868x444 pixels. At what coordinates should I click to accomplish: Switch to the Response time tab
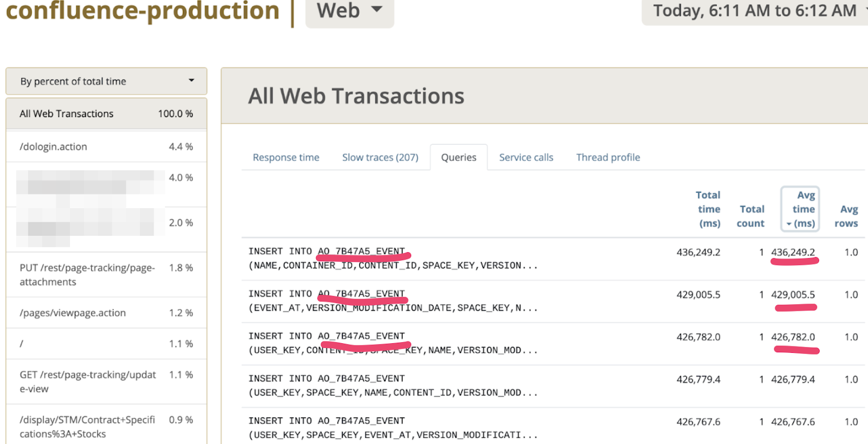pos(286,157)
